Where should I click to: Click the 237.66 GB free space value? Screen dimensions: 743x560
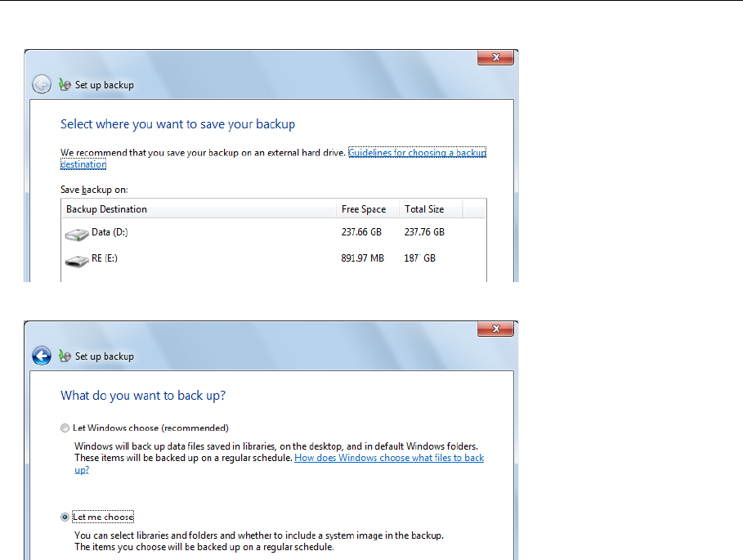pos(361,232)
